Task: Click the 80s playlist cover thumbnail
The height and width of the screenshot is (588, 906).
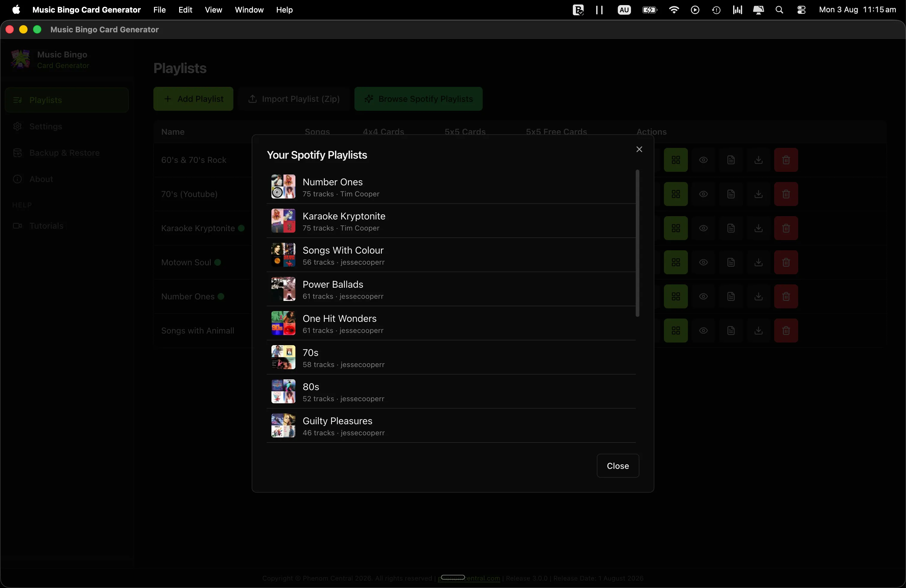Action: tap(283, 391)
